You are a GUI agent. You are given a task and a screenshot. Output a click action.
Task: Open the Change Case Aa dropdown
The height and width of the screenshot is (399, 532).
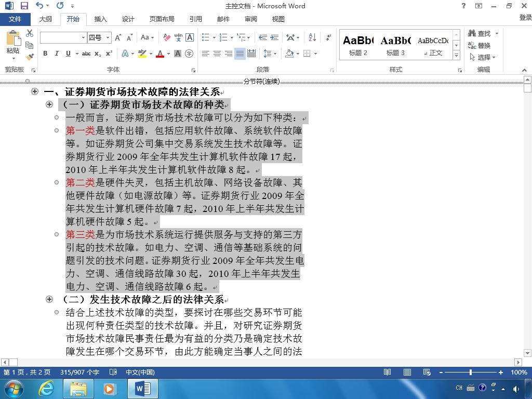[147, 37]
